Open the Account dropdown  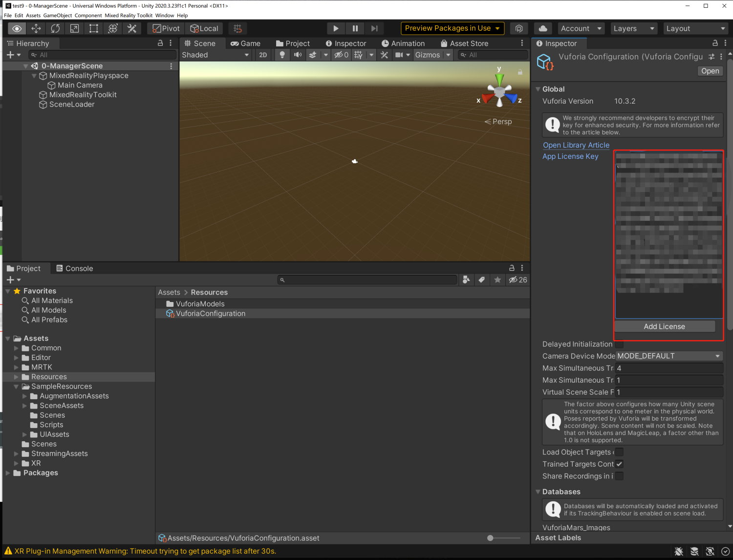click(581, 28)
